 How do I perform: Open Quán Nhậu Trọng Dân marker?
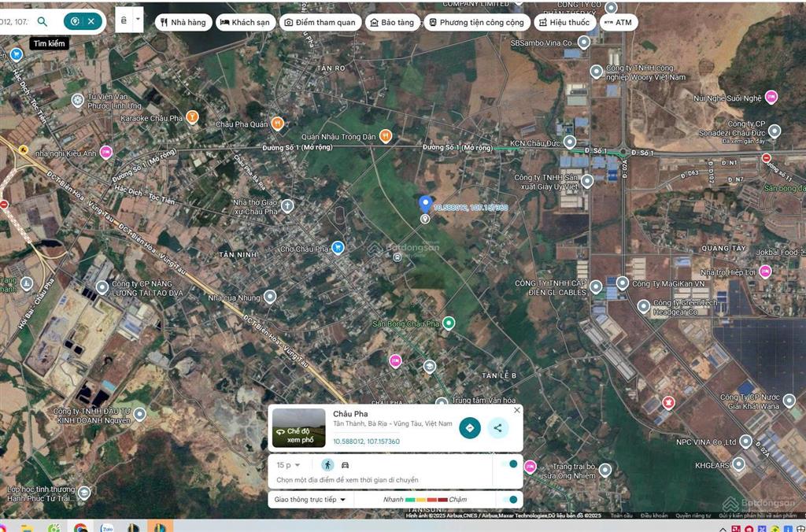[385, 135]
